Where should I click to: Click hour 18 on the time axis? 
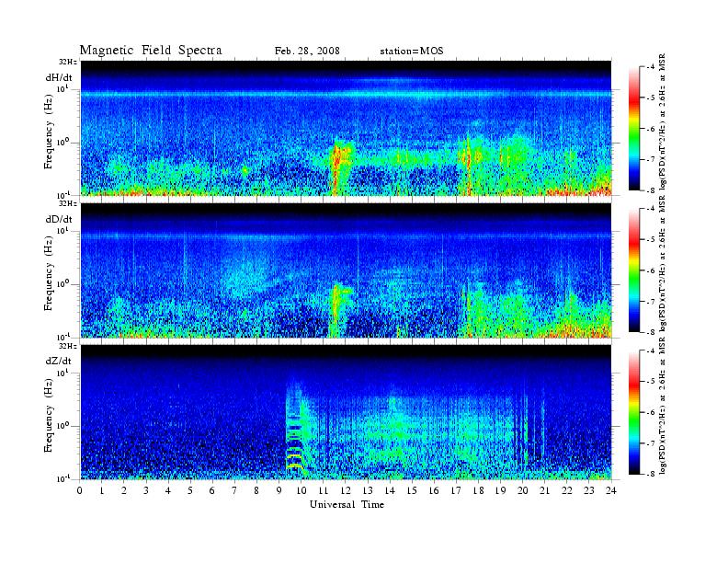478,490
